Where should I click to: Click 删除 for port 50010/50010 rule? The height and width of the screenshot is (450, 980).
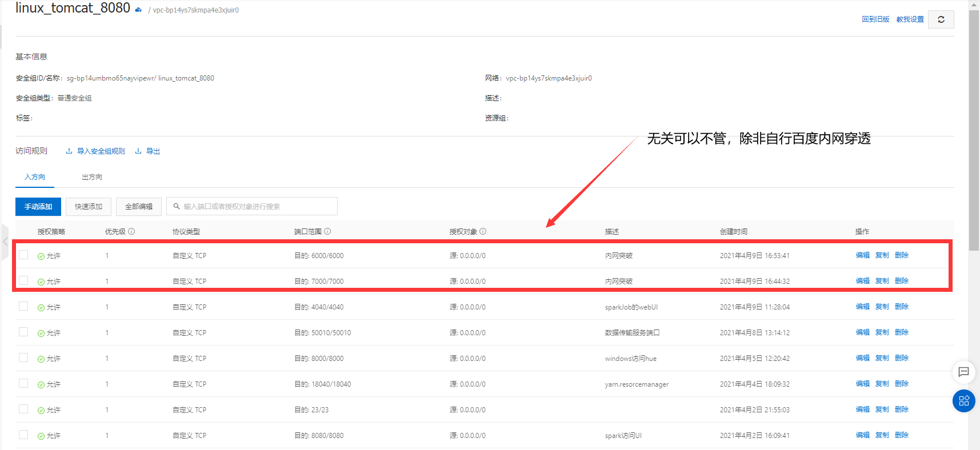click(902, 332)
